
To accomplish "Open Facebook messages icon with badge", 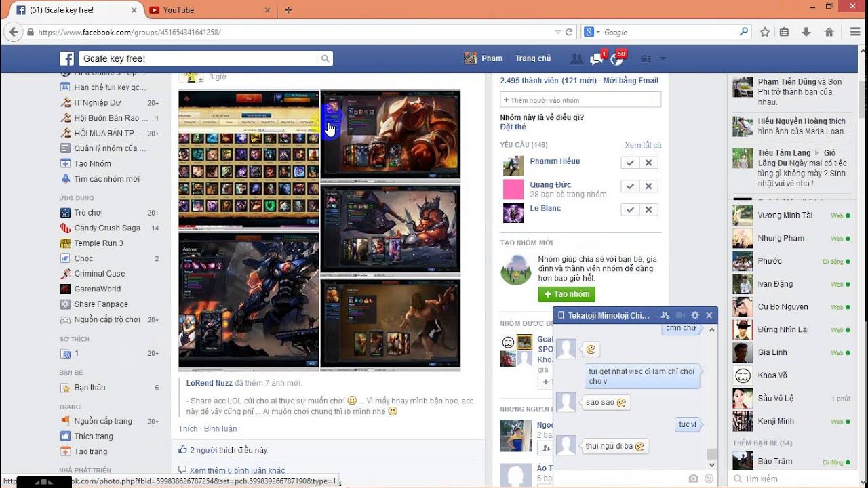I will pos(597,58).
